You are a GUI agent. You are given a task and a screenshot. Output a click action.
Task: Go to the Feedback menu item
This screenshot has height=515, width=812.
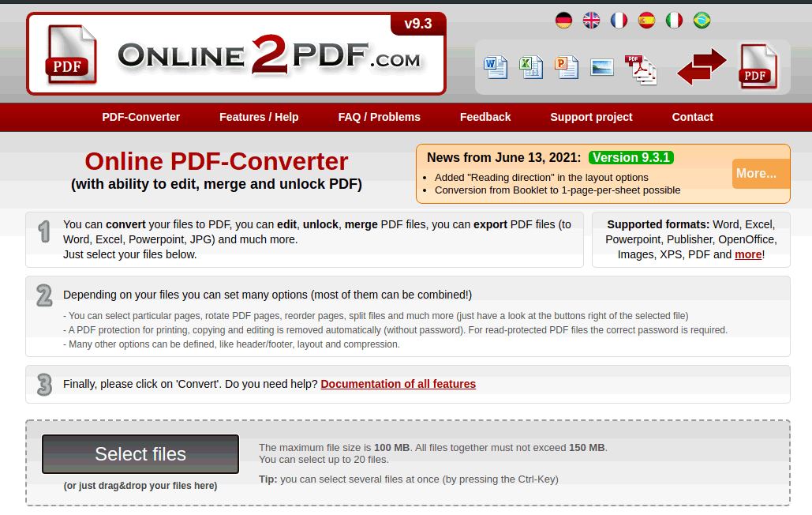click(x=485, y=117)
